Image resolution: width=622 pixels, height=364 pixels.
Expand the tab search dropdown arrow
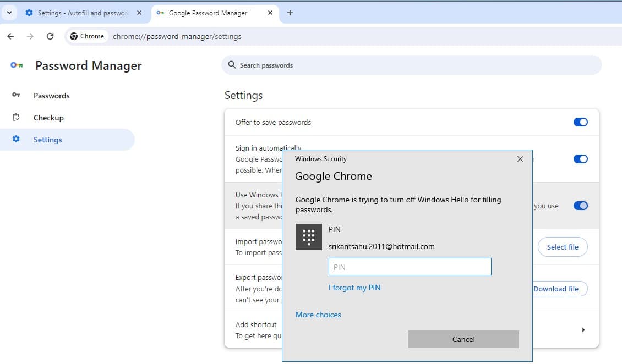pos(9,12)
